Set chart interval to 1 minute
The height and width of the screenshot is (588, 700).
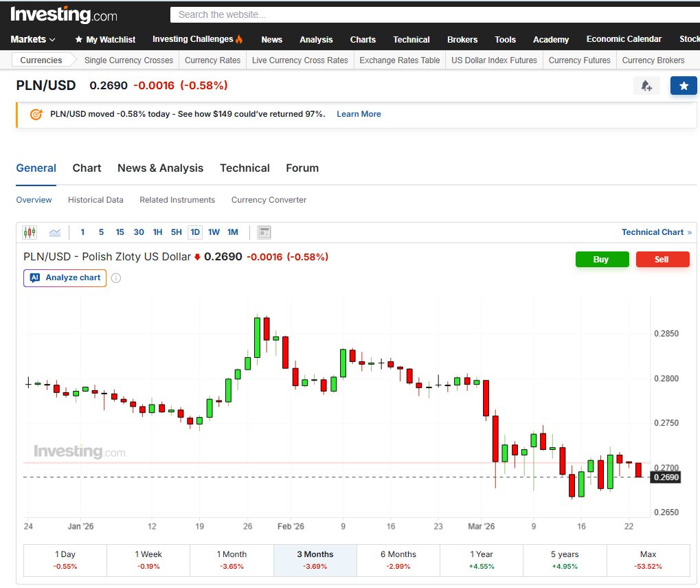tap(82, 232)
